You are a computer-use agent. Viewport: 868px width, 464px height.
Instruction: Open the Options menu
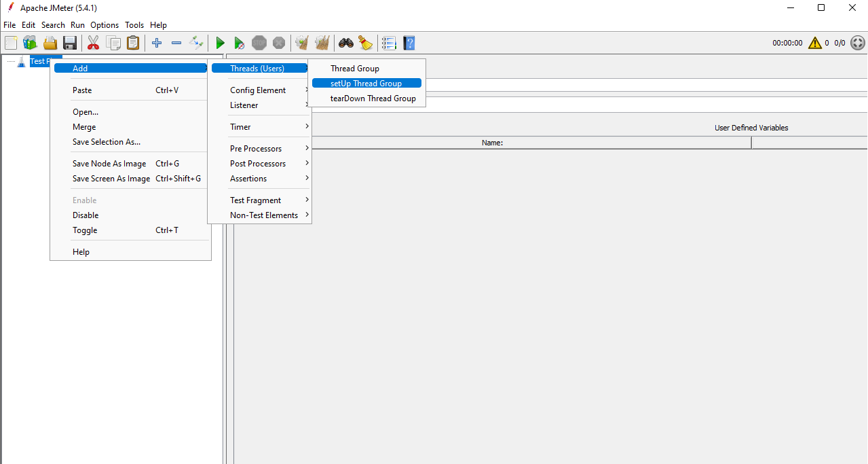click(104, 24)
